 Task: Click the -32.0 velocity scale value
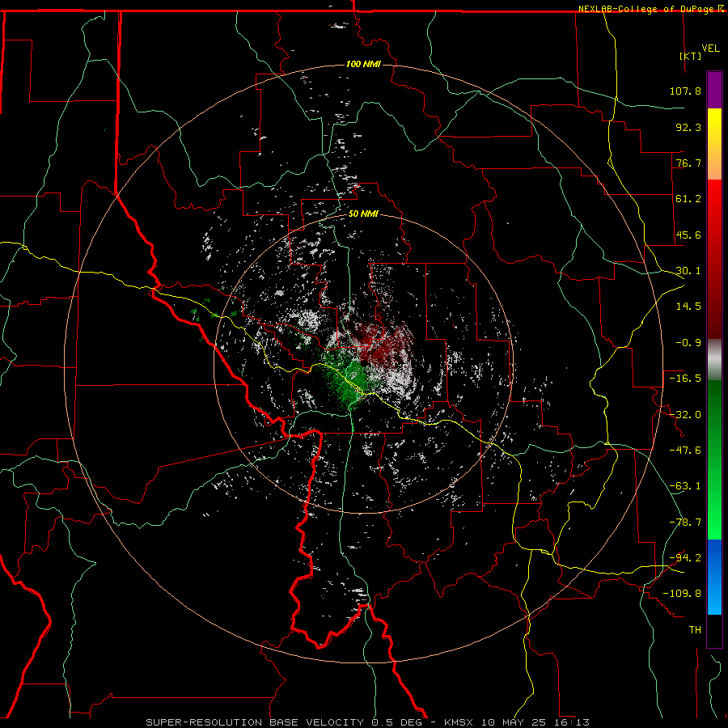click(685, 415)
